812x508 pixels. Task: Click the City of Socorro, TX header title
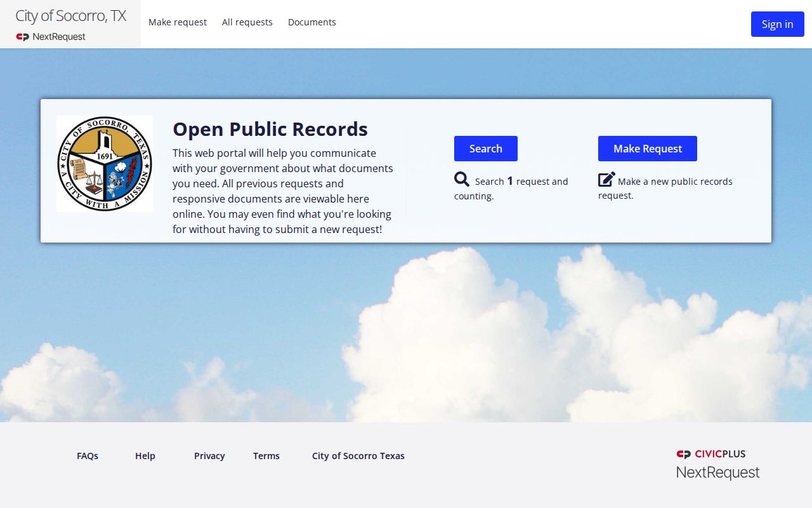(x=71, y=16)
